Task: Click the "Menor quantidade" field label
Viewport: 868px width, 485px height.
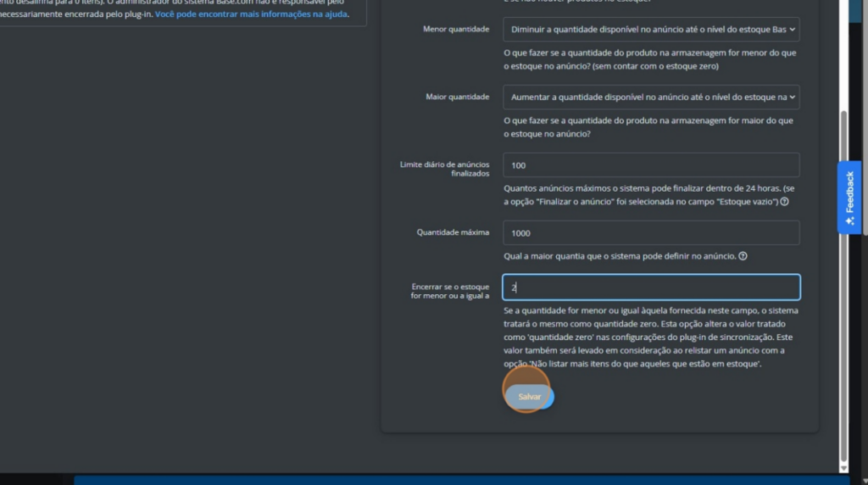Action: click(x=455, y=30)
